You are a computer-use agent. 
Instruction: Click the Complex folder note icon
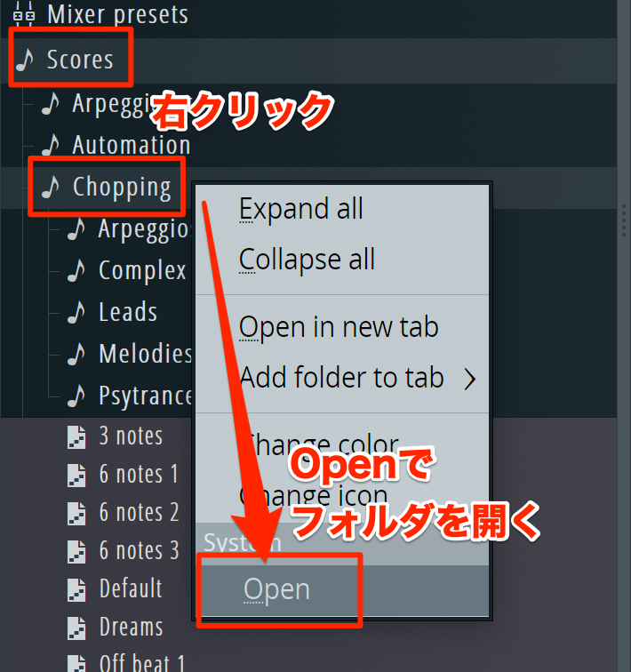point(76,270)
